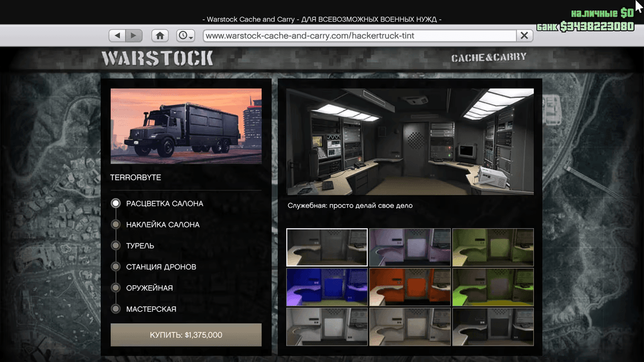Click the URL address field
Image resolution: width=644 pixels, height=362 pixels.
(360, 36)
